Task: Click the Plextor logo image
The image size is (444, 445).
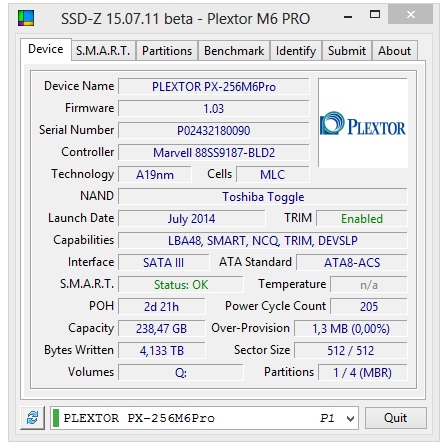Action: [363, 123]
